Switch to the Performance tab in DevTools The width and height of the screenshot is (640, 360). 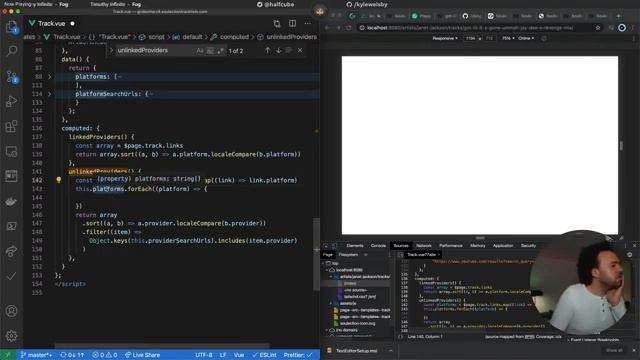pyautogui.click(x=451, y=246)
